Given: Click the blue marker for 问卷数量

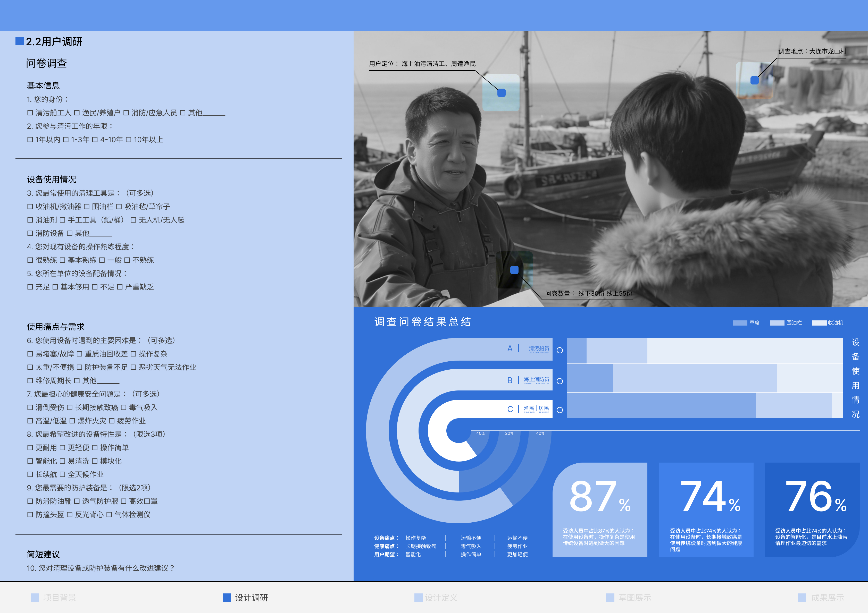Looking at the screenshot, I should [x=514, y=270].
